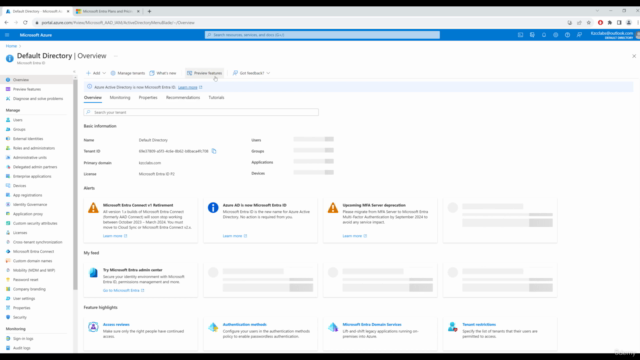Viewport: 640px width, 360px height.
Task: Switch to the Properties tab
Action: [148, 98]
